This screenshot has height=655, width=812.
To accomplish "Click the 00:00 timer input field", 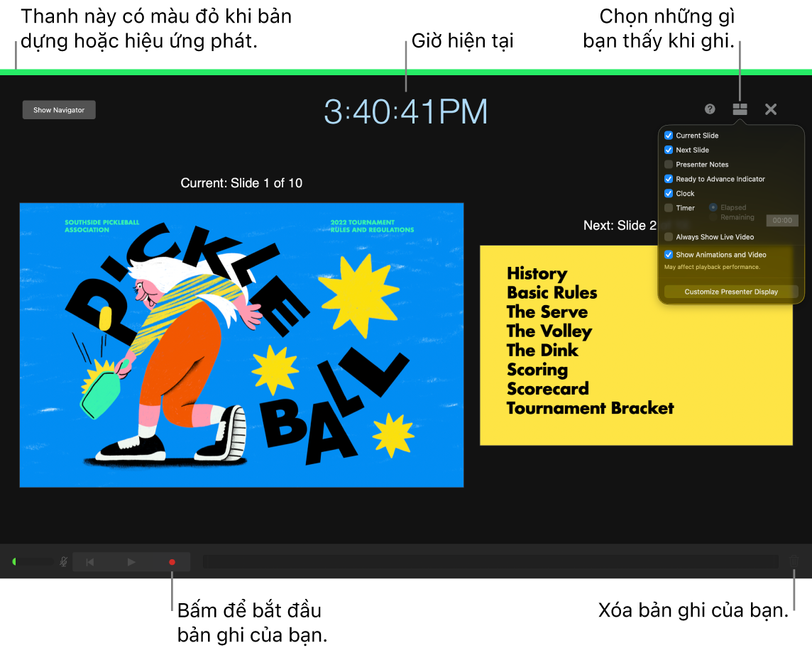I will pyautogui.click(x=782, y=220).
